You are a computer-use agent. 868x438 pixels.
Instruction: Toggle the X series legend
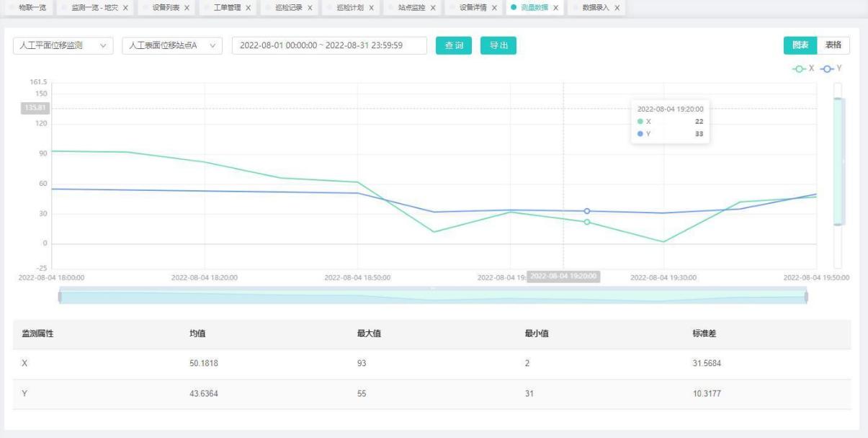tap(804, 68)
